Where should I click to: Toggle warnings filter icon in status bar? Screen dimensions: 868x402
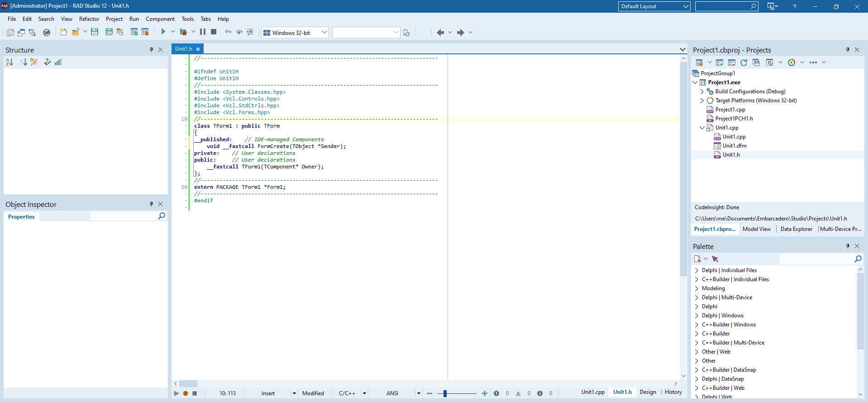518,393
